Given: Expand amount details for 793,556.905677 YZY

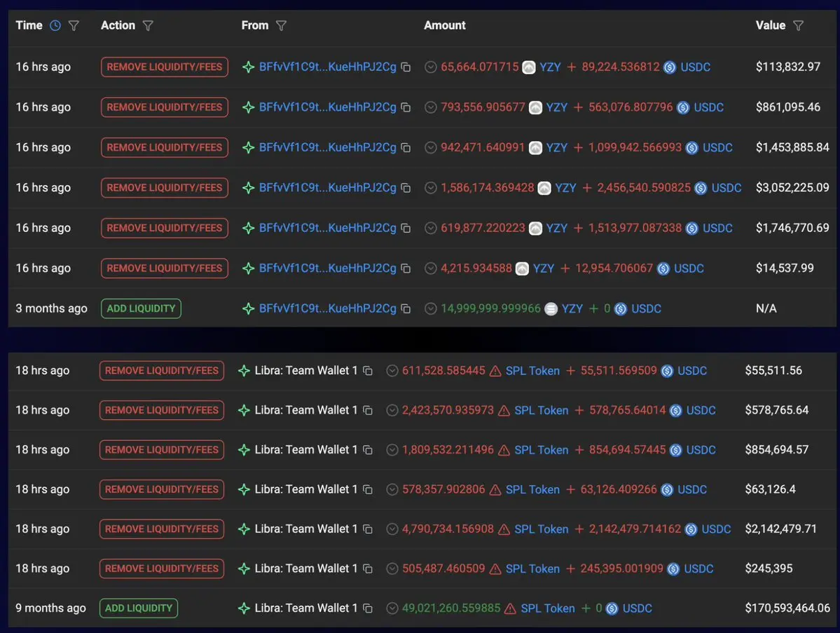Looking at the screenshot, I should coord(431,107).
